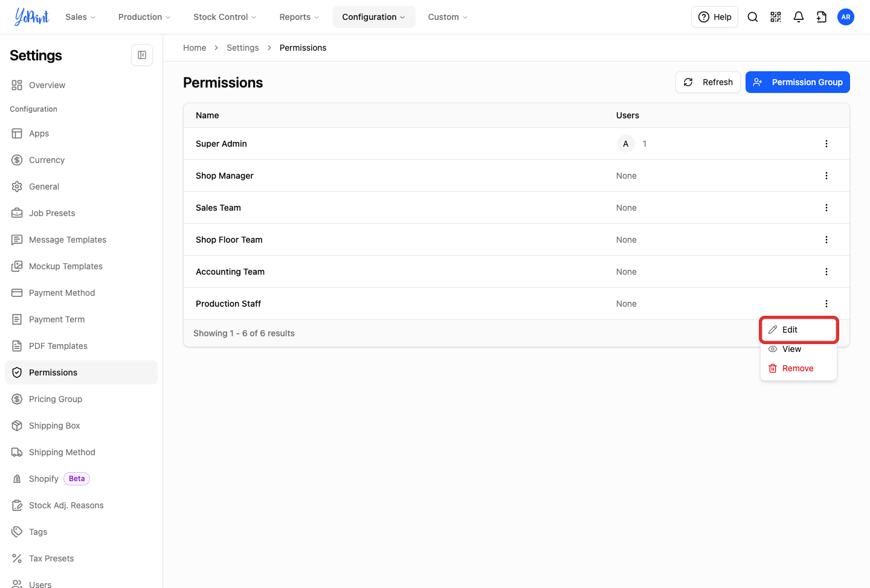Open Currency settings
The height and width of the screenshot is (588, 870).
(x=81, y=160)
